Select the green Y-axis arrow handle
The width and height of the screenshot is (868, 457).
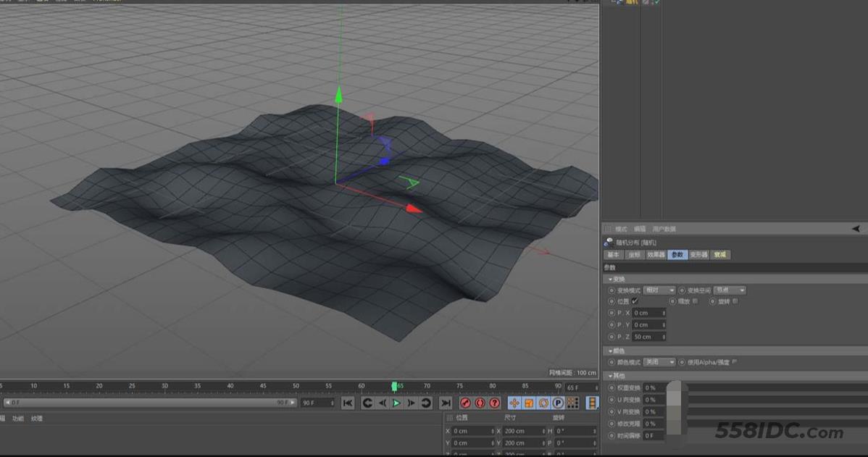point(338,95)
